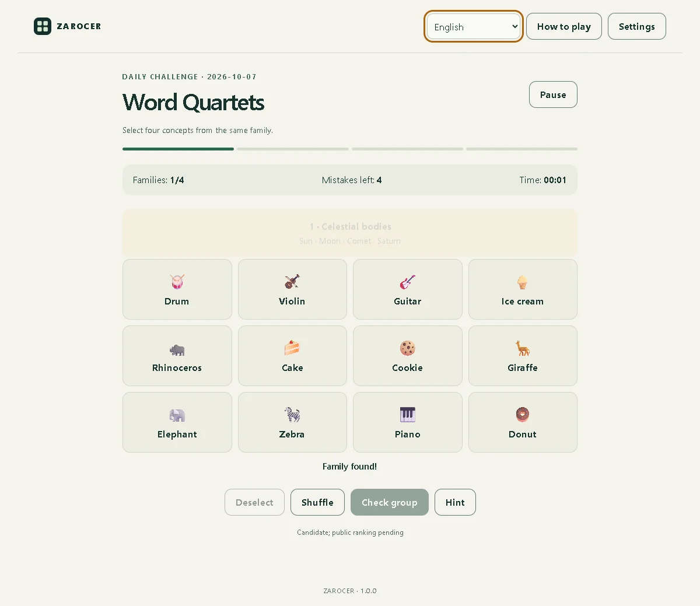The image size is (700, 606).
Task: Click the Time 00:01 readout
Action: point(542,180)
